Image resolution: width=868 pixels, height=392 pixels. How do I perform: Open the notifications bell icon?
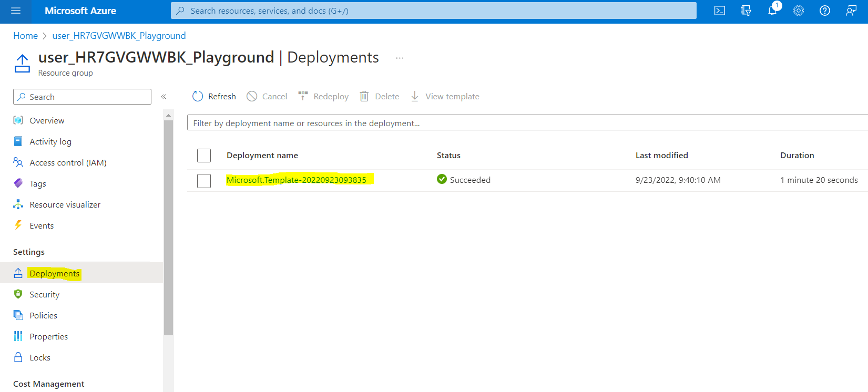[x=772, y=11]
